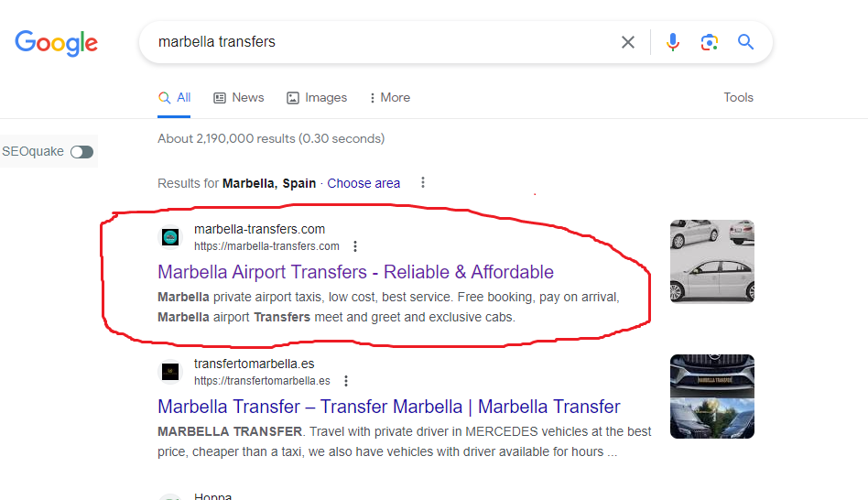Click the blue magnifier search icon
Viewport: 868px width, 500px height.
[746, 42]
